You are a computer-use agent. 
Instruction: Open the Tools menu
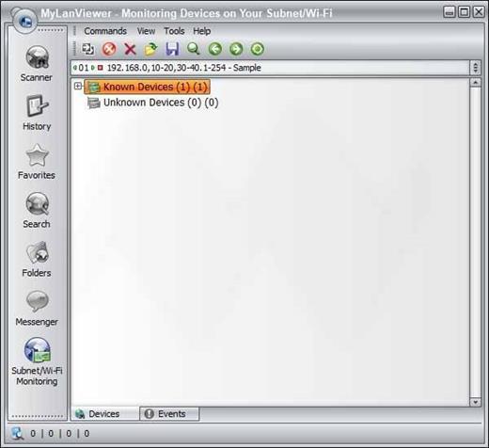point(174,31)
